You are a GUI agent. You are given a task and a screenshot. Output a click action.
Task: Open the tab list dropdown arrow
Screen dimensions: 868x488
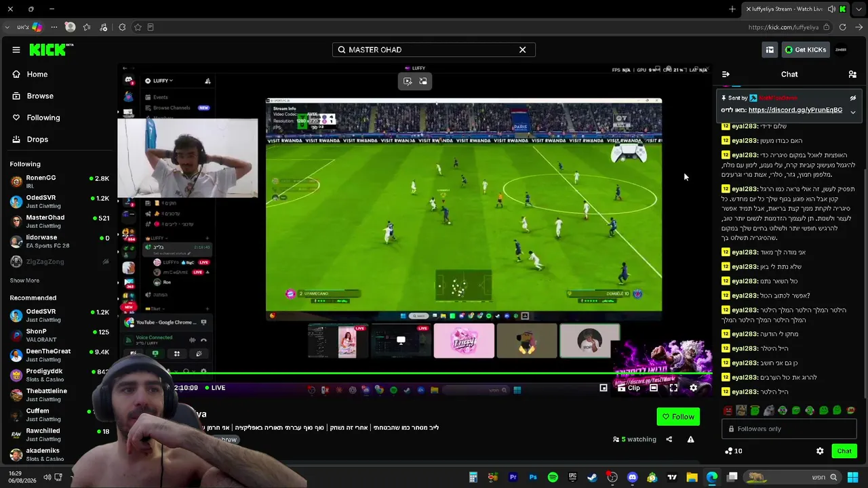tap(859, 9)
